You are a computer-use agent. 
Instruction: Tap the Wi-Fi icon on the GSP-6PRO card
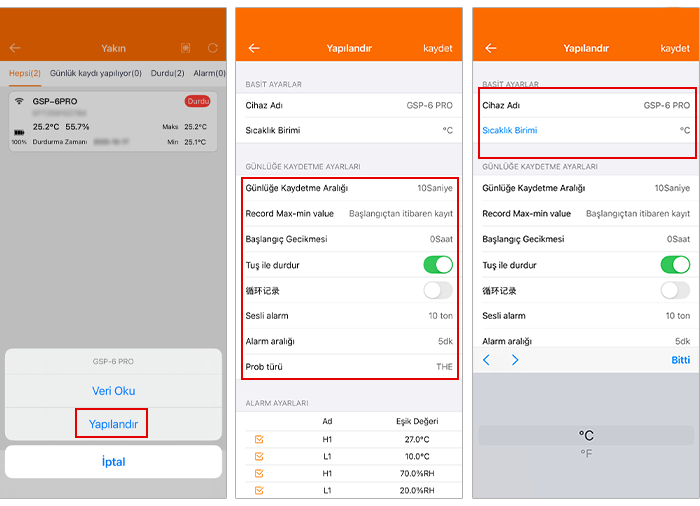coord(18,102)
